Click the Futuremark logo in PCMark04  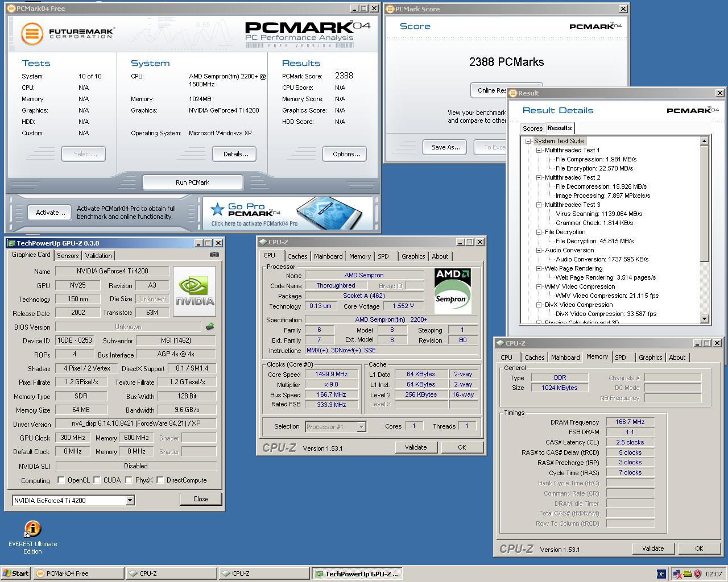[x=68, y=34]
